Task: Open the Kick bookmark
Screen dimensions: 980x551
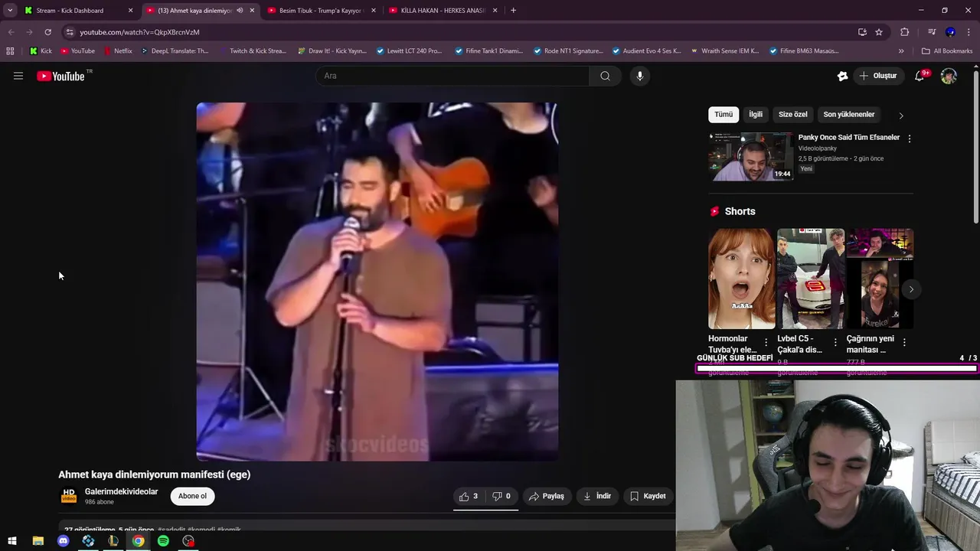Action: pyautogui.click(x=41, y=51)
